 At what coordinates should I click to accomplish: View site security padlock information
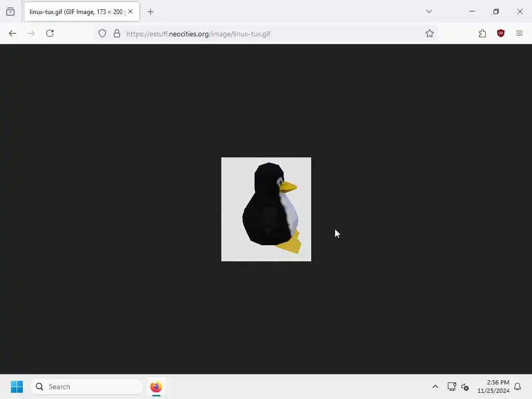point(117,33)
